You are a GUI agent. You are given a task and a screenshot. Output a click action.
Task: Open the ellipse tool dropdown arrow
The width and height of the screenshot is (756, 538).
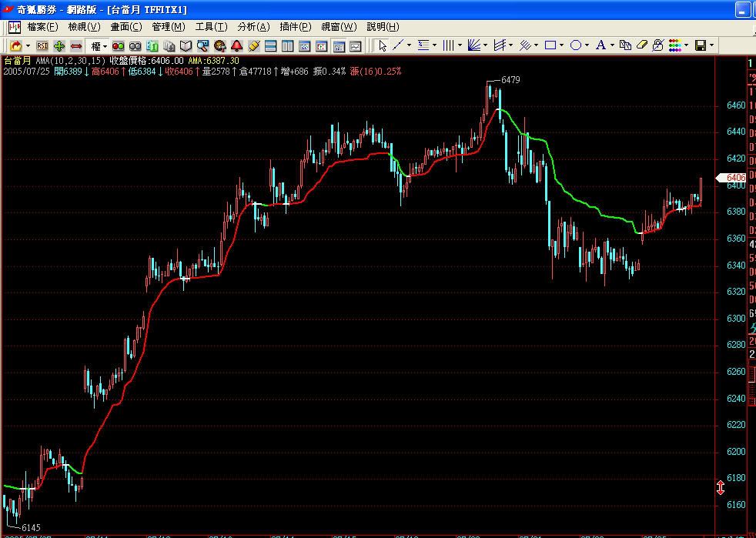click(587, 45)
